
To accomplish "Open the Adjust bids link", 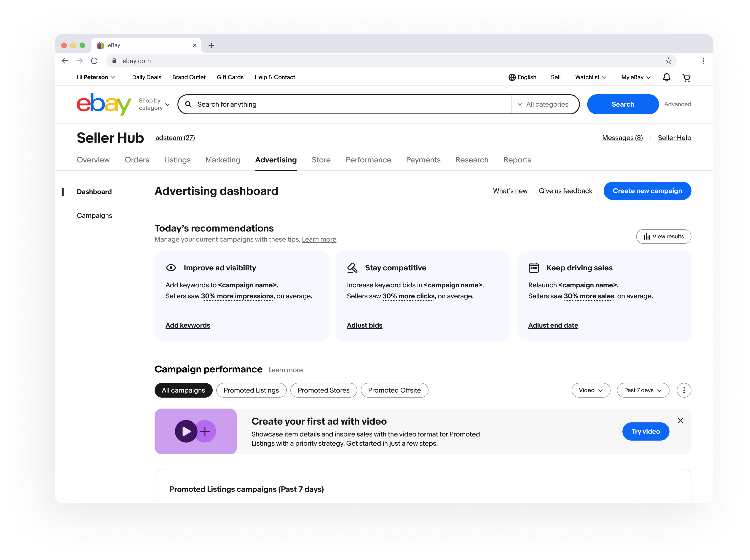I will pos(364,325).
